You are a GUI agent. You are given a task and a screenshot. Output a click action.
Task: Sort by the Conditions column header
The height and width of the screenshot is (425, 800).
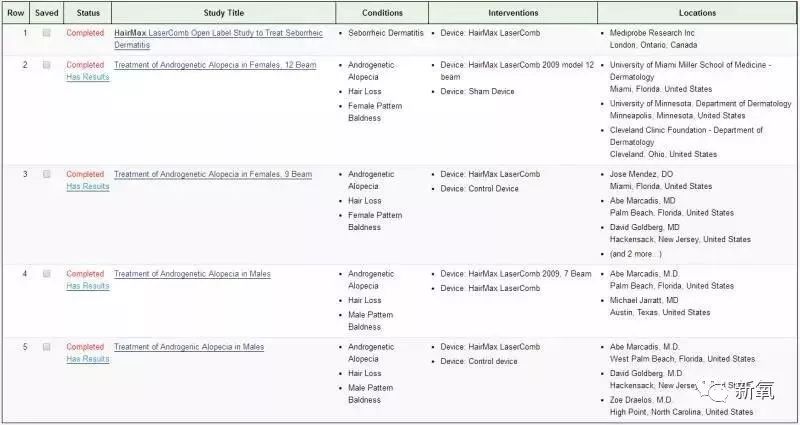[382, 13]
